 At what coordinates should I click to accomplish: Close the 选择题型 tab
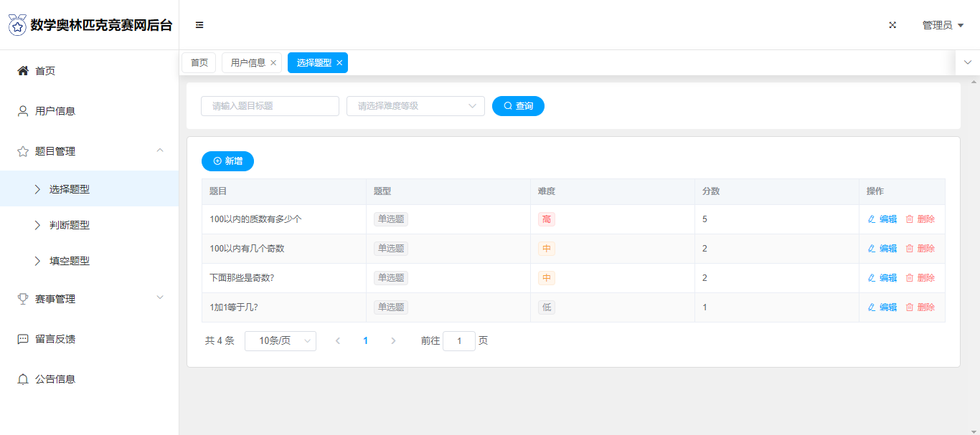(x=339, y=63)
